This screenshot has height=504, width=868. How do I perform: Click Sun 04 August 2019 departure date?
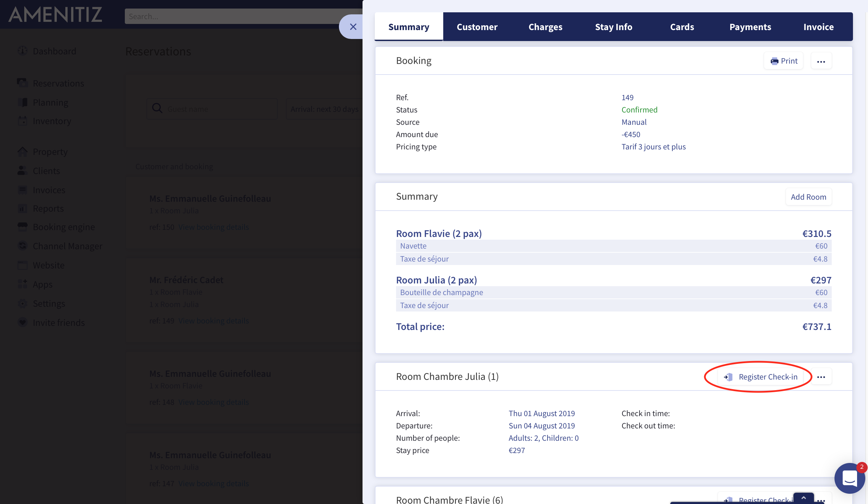coord(541,425)
